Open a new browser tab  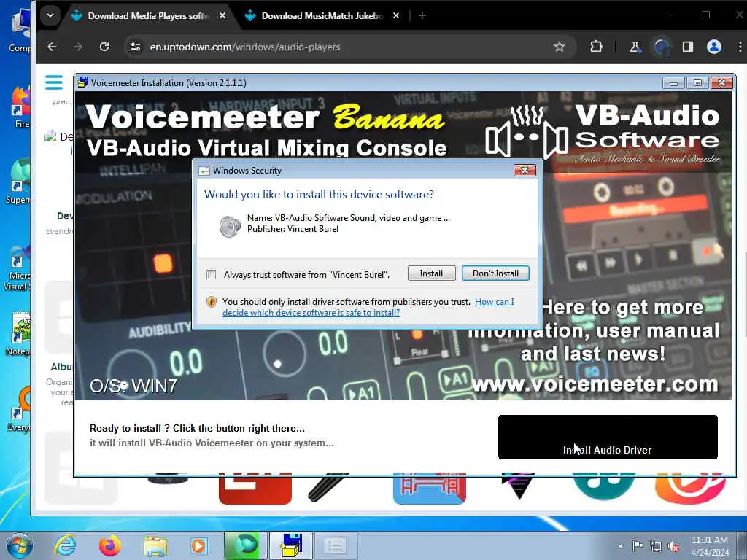pos(422,16)
